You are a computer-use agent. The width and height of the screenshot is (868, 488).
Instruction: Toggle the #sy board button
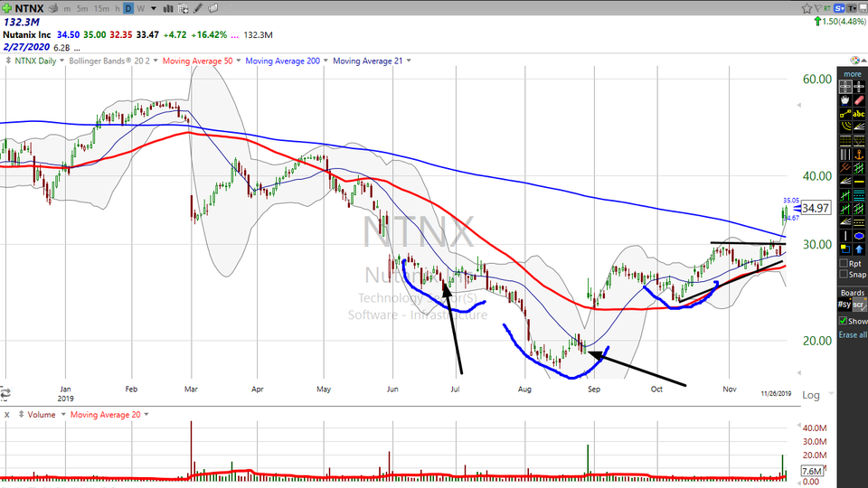click(x=844, y=305)
